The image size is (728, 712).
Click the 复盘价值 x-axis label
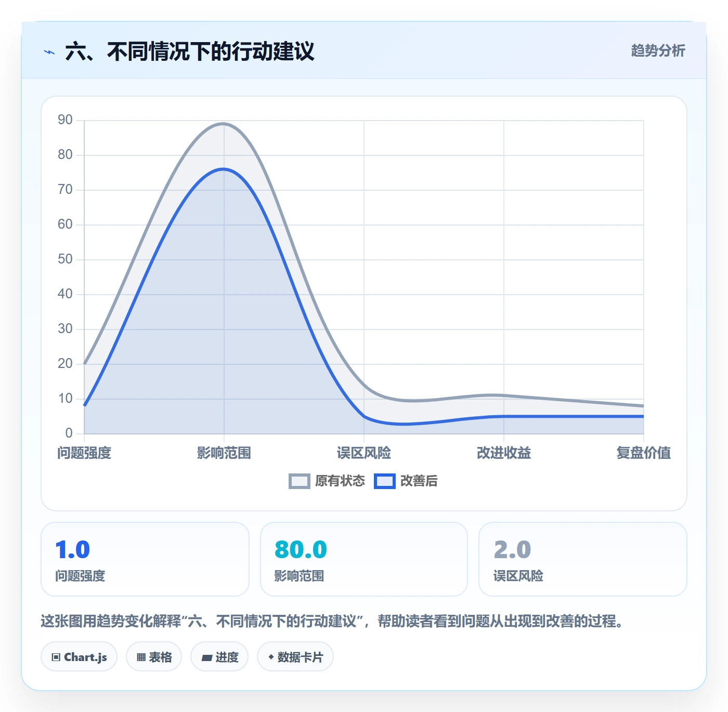(644, 453)
